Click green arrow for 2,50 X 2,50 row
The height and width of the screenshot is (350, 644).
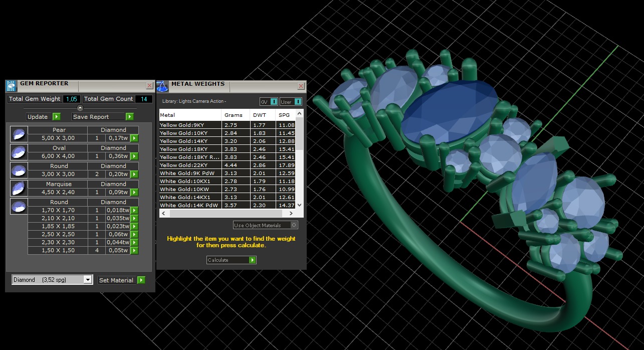click(134, 234)
